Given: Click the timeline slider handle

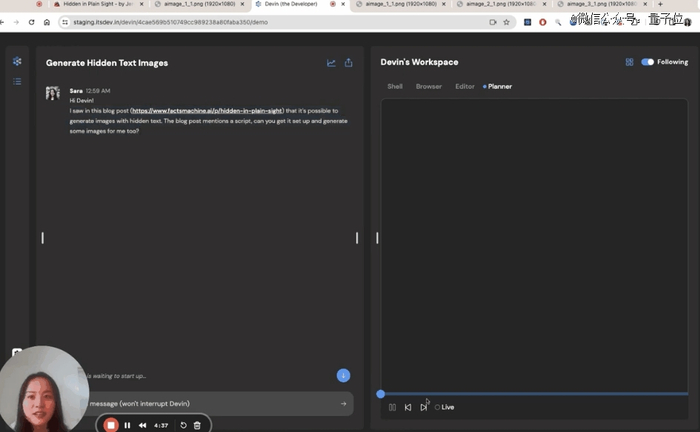Looking at the screenshot, I should tap(381, 394).
